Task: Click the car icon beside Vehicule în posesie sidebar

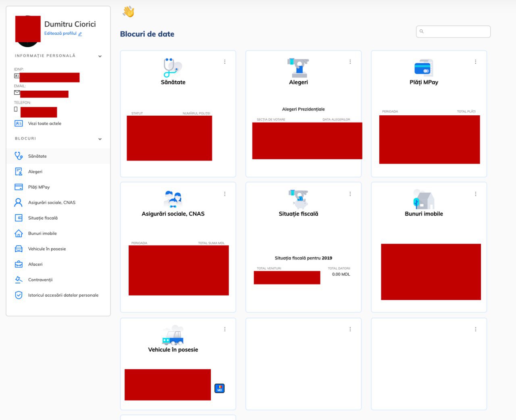Action: [19, 249]
